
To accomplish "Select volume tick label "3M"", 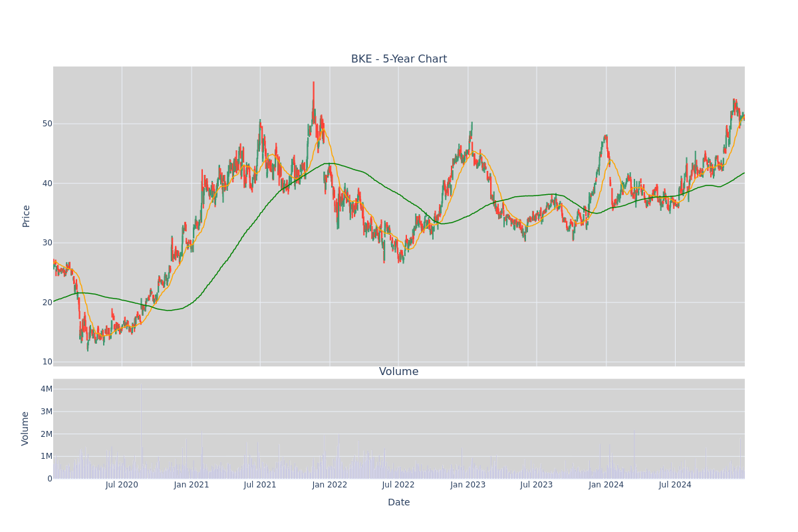I will coord(47,412).
